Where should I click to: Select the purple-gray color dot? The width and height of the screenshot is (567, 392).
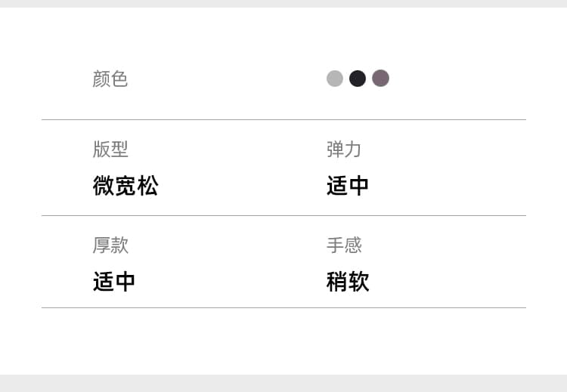(x=380, y=79)
